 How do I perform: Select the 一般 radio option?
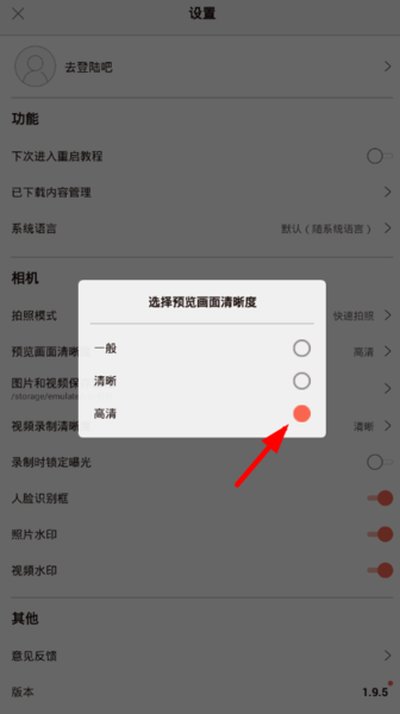point(302,349)
